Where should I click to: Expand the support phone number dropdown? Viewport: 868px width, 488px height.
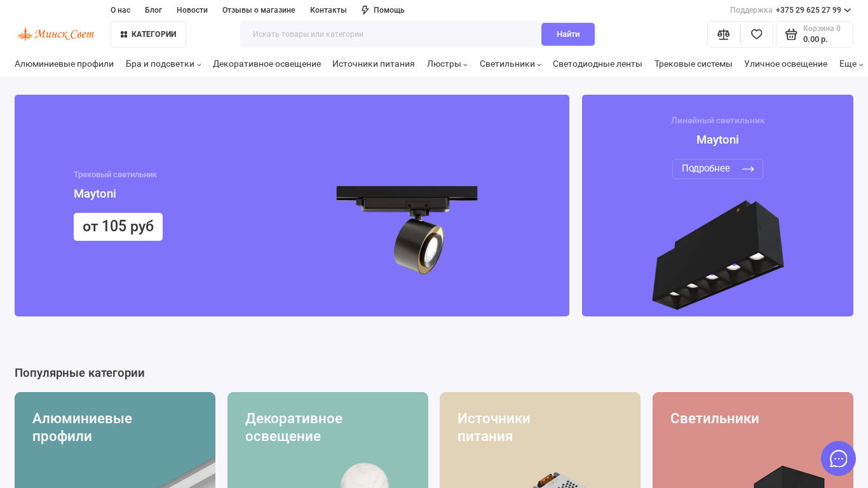pyautogui.click(x=847, y=10)
